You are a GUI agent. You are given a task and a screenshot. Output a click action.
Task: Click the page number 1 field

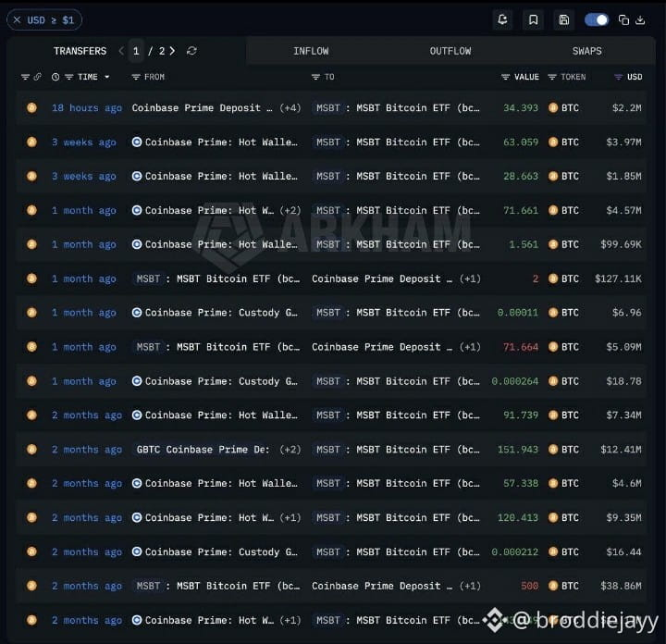(136, 51)
